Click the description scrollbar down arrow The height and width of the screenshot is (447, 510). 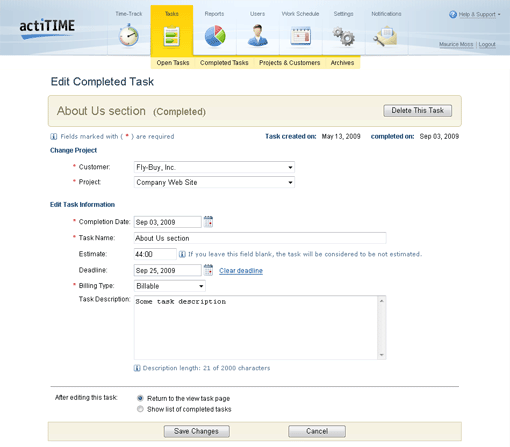click(382, 355)
